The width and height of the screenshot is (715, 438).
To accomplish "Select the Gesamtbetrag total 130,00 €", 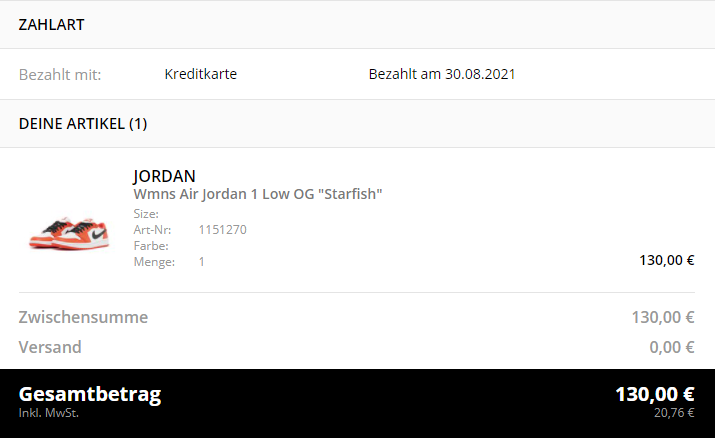I will (x=655, y=394).
